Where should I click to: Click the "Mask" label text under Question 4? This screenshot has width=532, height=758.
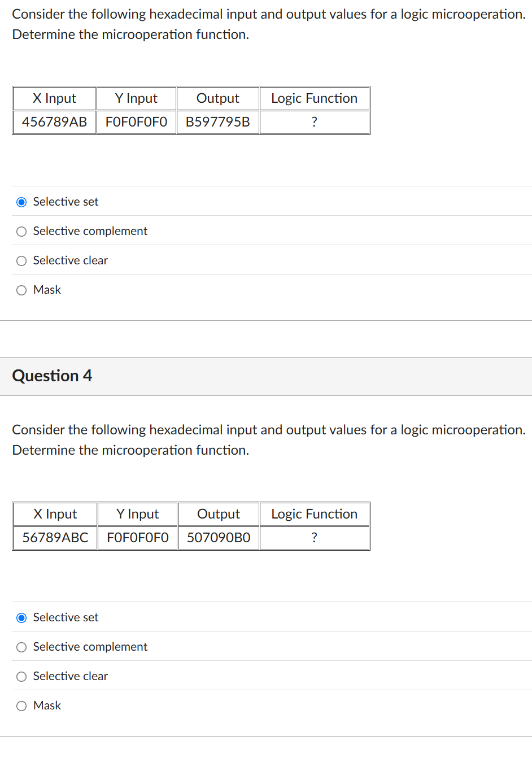click(47, 705)
